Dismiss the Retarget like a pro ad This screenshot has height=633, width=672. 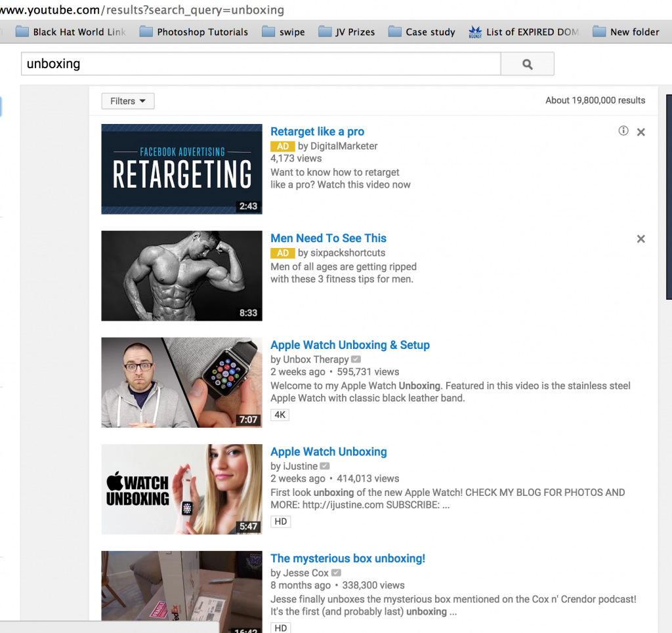coord(640,132)
